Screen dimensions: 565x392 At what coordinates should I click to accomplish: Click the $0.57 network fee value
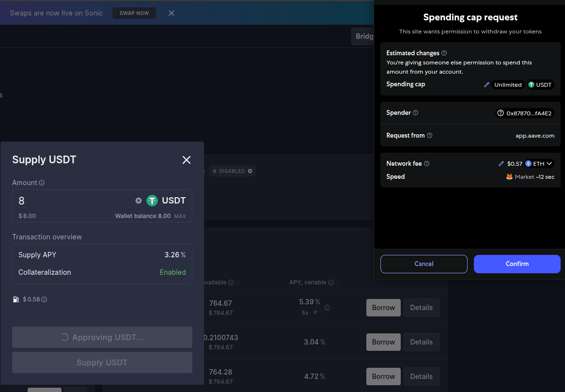point(515,164)
